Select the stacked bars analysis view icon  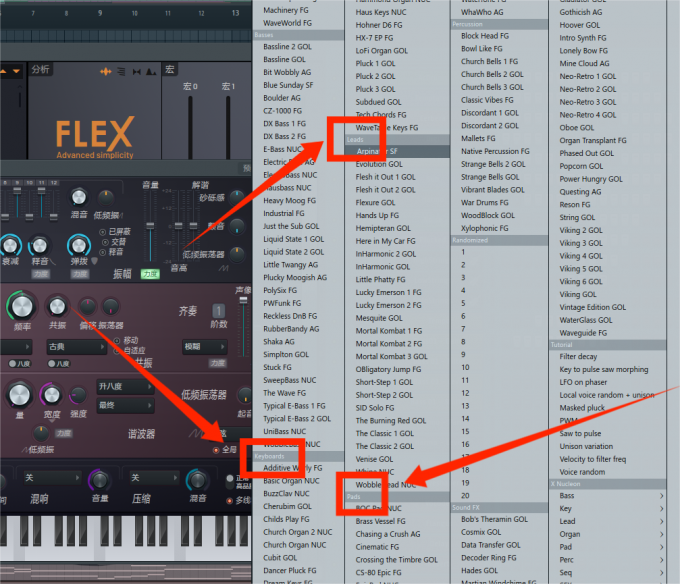[121, 72]
